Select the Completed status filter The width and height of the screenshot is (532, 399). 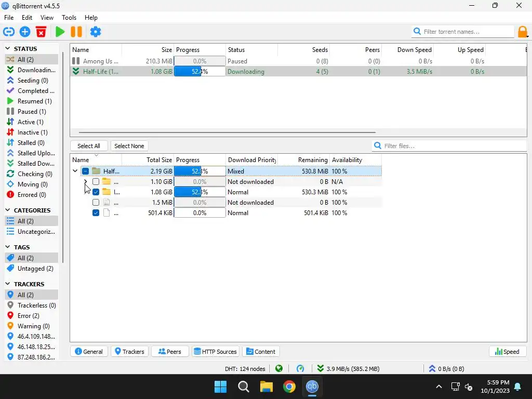32,91
